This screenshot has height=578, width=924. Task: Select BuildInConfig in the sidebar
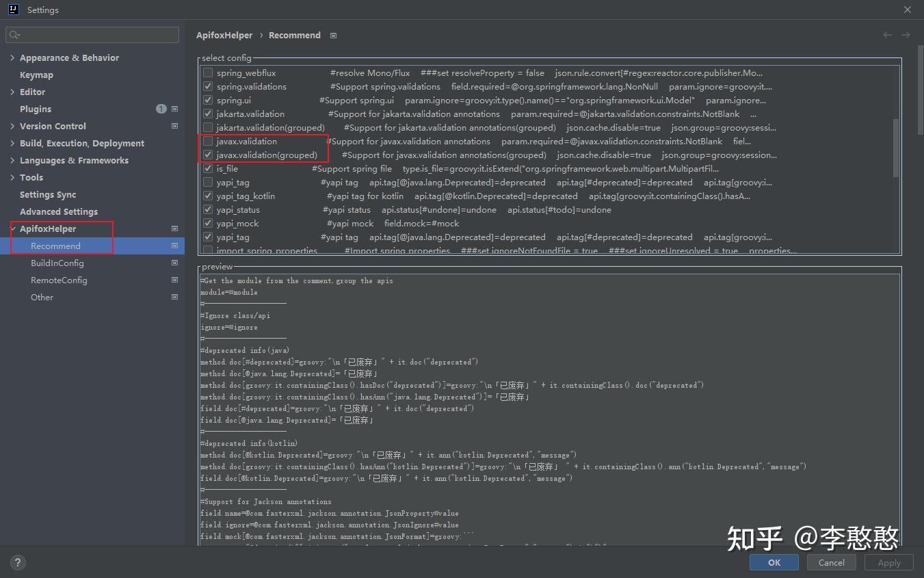point(59,263)
